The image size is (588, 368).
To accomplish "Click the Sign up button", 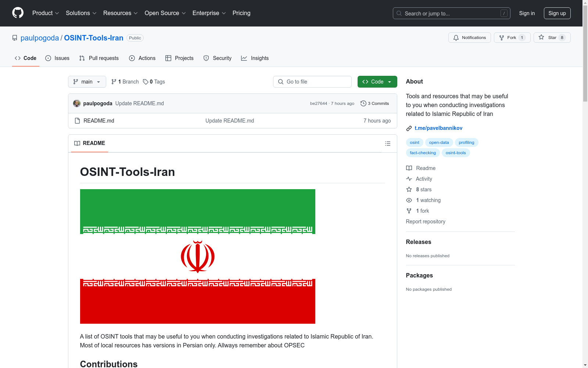I will [557, 13].
